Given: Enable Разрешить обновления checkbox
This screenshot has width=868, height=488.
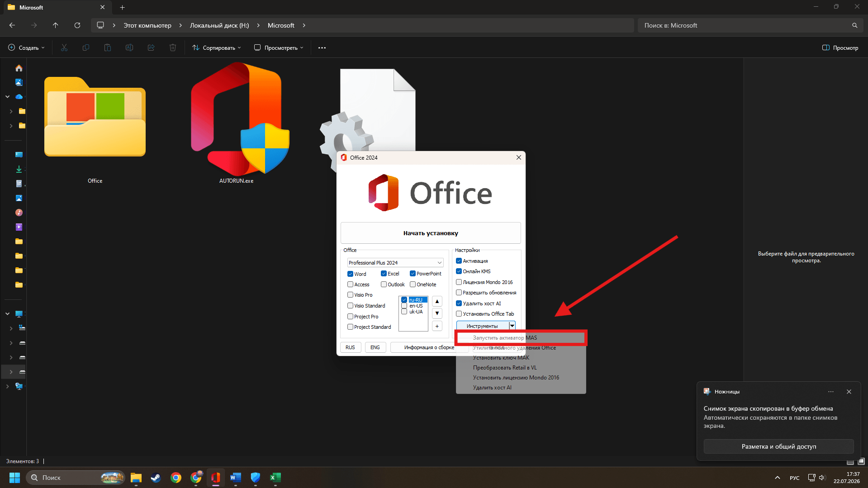Looking at the screenshot, I should [x=459, y=293].
